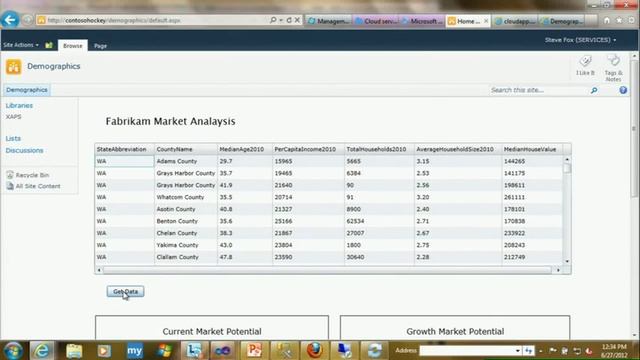Sort by the MedianHouseValue column header

(x=532, y=149)
